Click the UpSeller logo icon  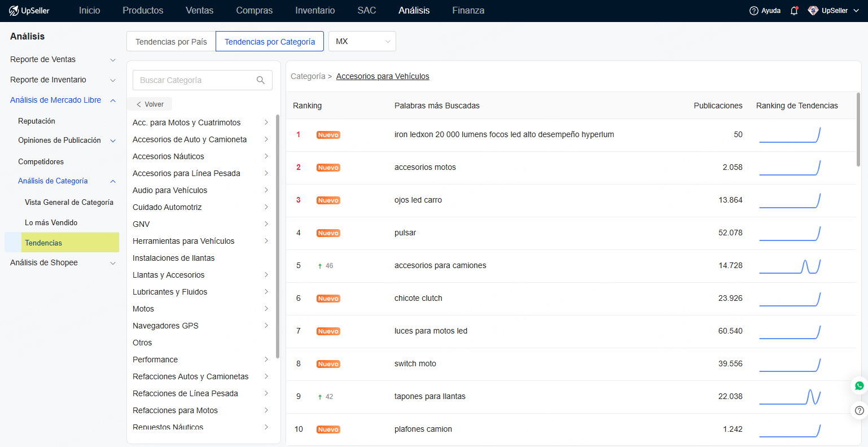pos(14,11)
